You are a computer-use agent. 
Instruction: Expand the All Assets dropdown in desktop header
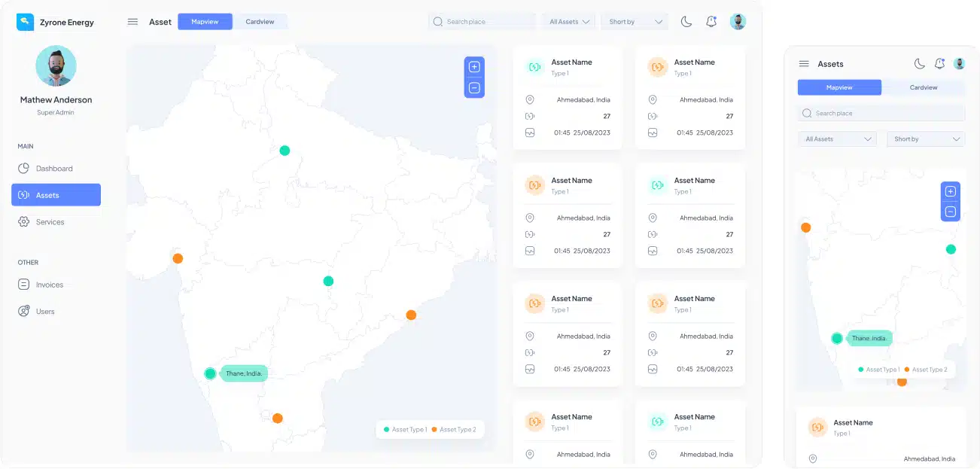pos(568,22)
